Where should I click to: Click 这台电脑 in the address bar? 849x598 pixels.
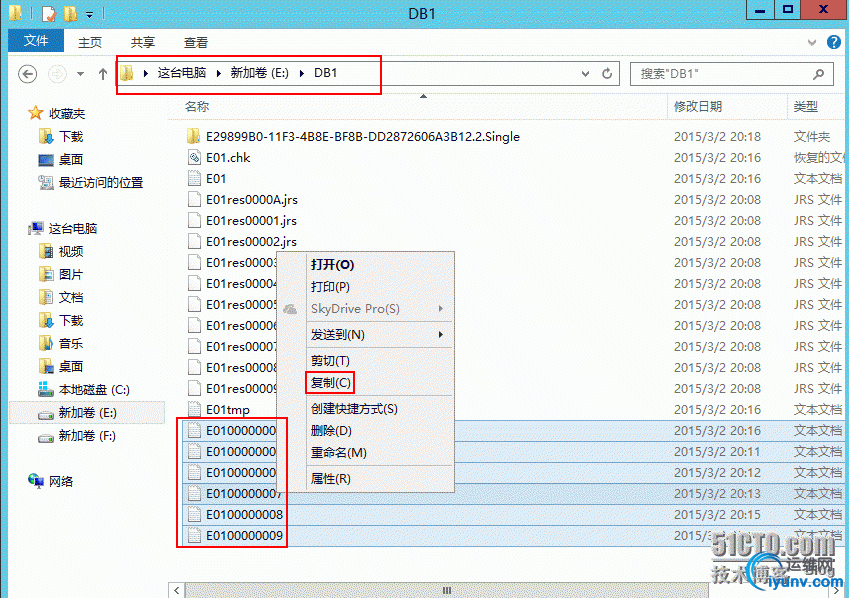click(x=181, y=73)
